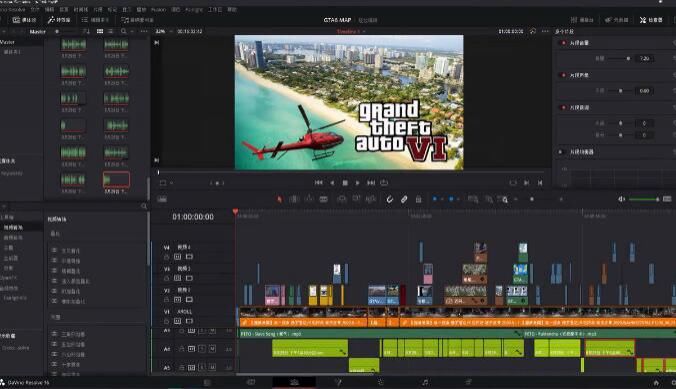Jump to last frame transport button

click(x=371, y=183)
